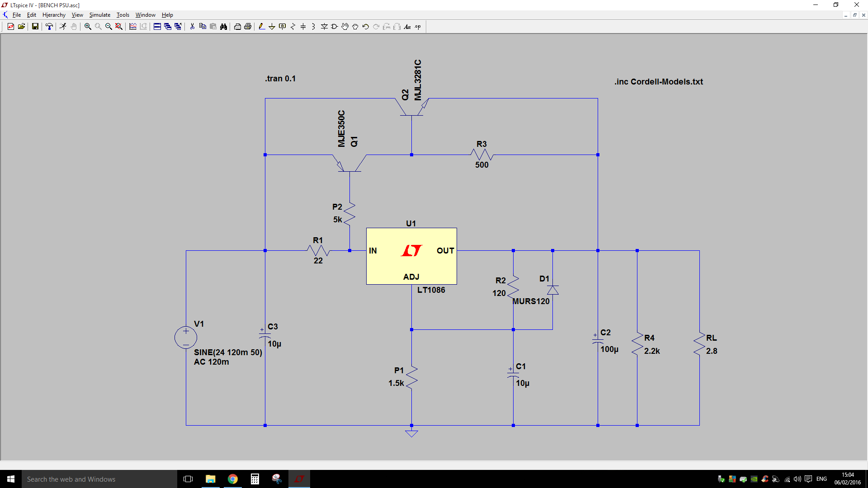The width and height of the screenshot is (868, 488).
Task: Click the taskbar search box
Action: point(99,479)
